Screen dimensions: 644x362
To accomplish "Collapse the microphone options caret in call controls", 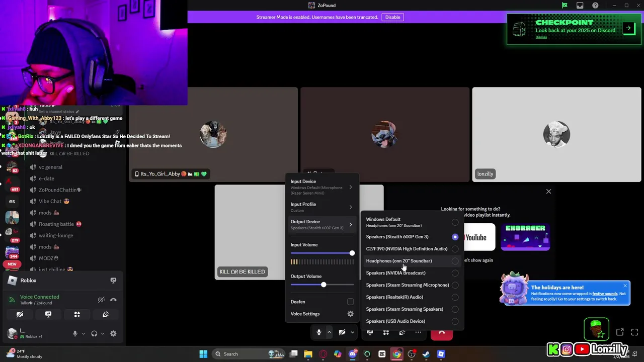I will point(329,332).
